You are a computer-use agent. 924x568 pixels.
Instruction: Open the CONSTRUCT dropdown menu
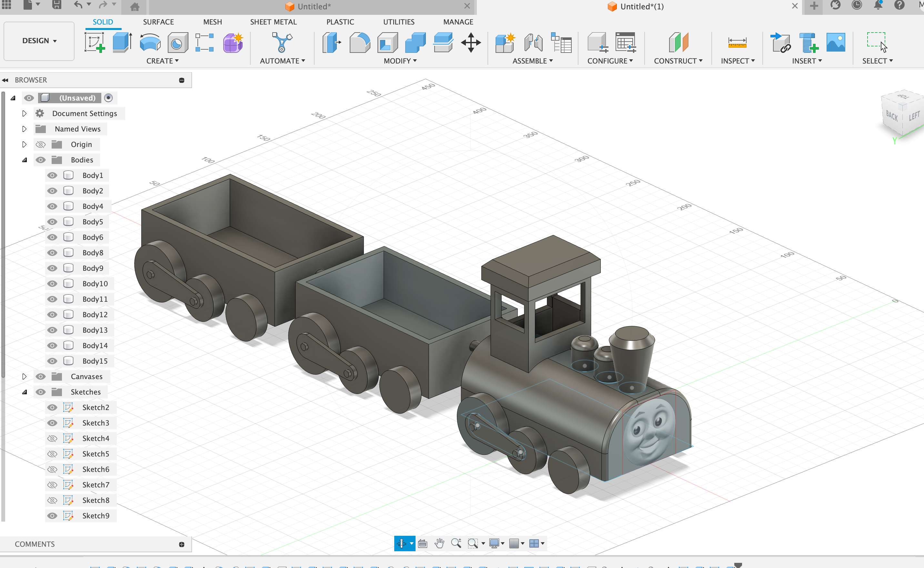pyautogui.click(x=678, y=61)
